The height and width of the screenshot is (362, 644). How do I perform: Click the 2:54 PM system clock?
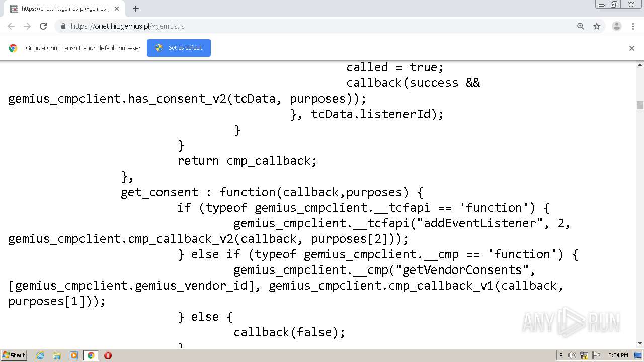[x=618, y=355]
